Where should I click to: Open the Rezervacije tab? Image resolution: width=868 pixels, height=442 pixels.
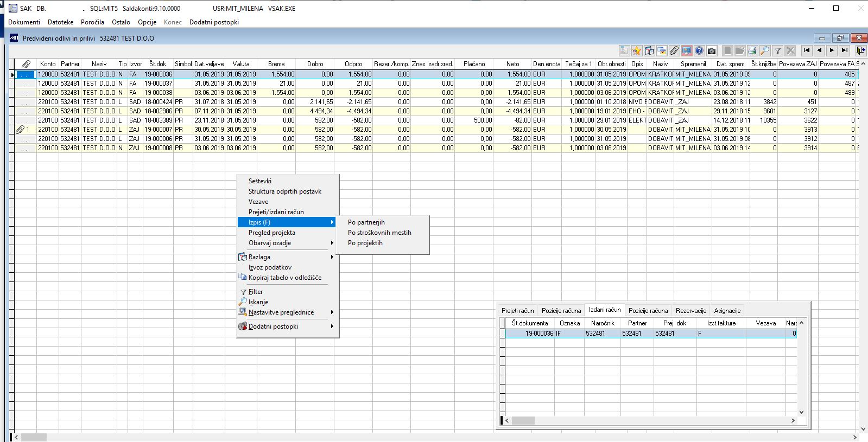(x=690, y=311)
